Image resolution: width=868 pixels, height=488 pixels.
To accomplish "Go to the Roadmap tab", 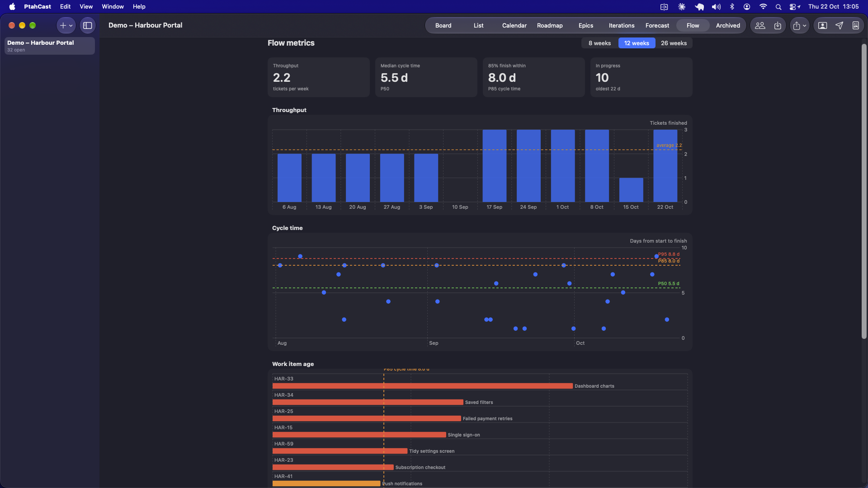I will tap(550, 26).
